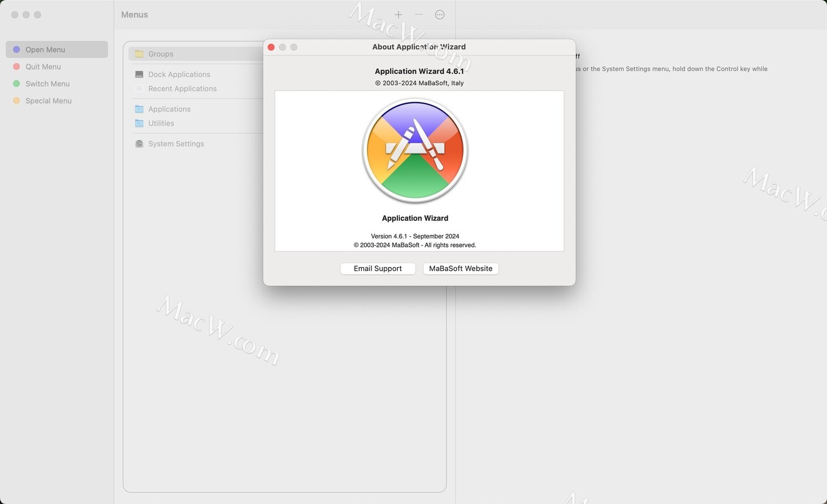Image resolution: width=827 pixels, height=504 pixels.
Task: Click the Recent Applications icon
Action: pos(139,89)
